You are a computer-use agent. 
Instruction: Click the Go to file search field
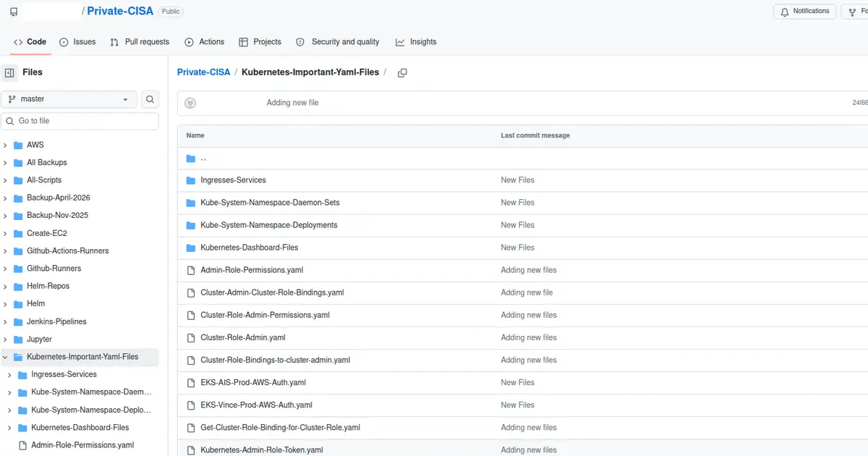[80, 121]
